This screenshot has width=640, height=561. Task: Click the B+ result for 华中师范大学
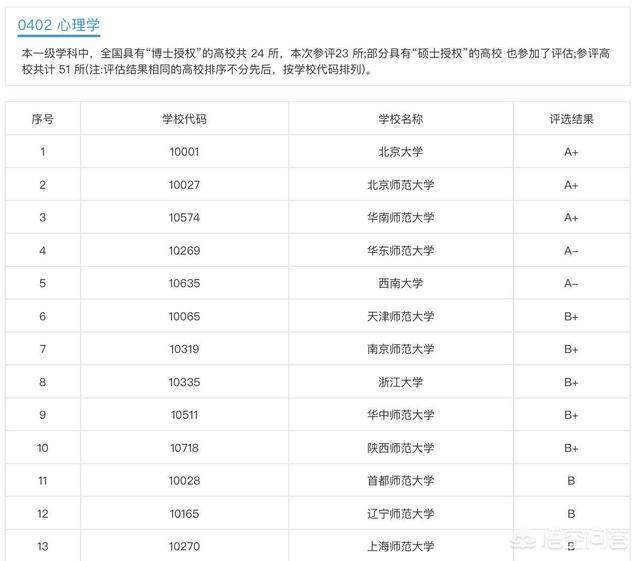pos(571,415)
